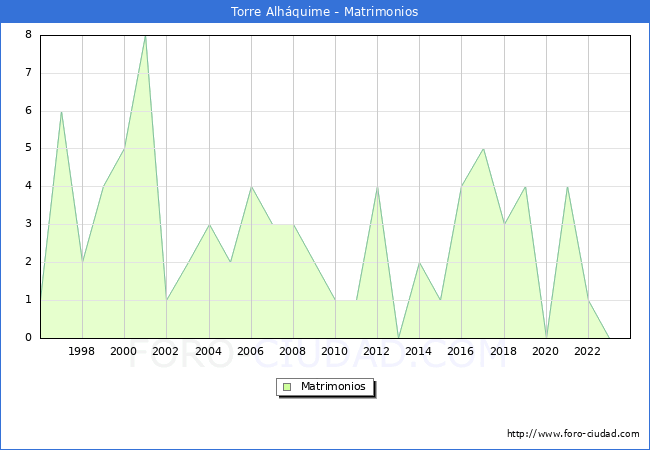Click the y-axis value 2
This screenshot has height=450, width=650.
click(x=28, y=261)
